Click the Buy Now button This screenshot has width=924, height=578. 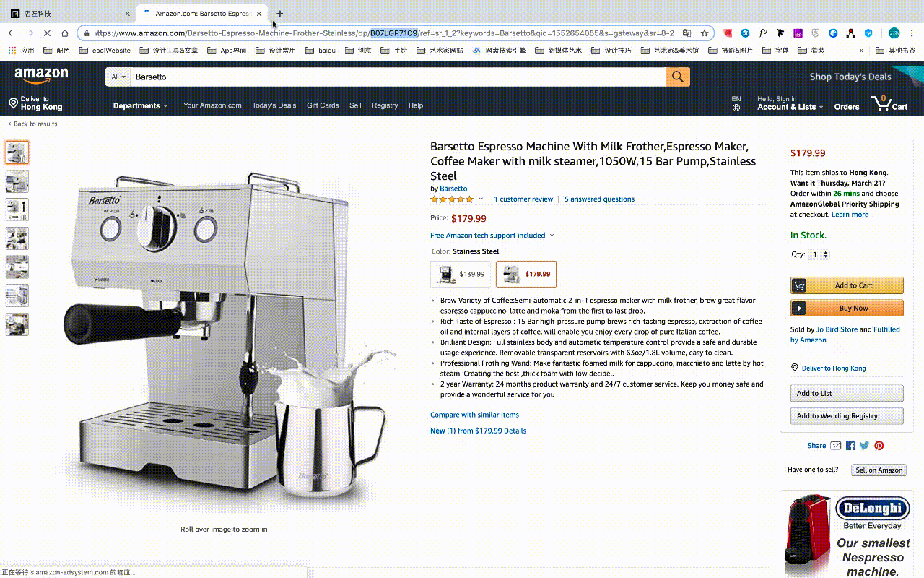click(x=847, y=308)
